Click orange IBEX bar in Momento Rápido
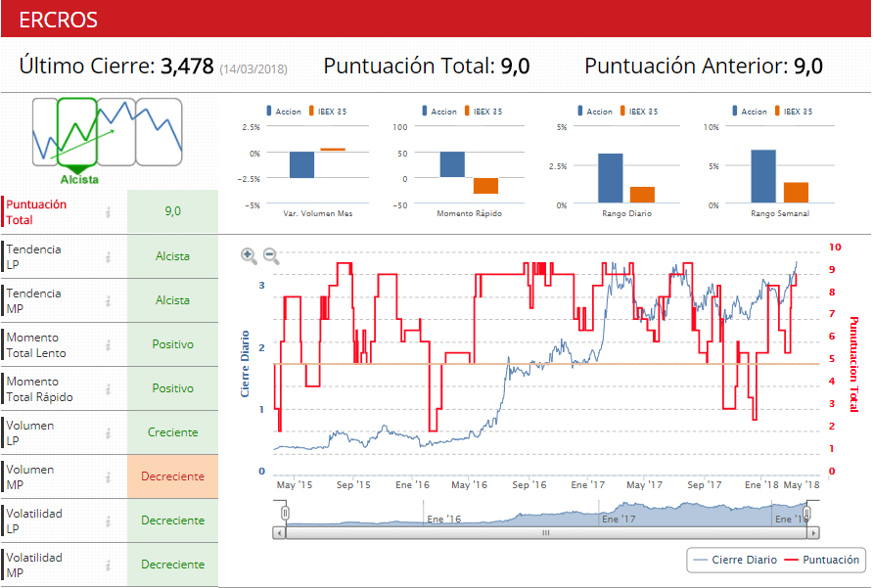 [485, 186]
